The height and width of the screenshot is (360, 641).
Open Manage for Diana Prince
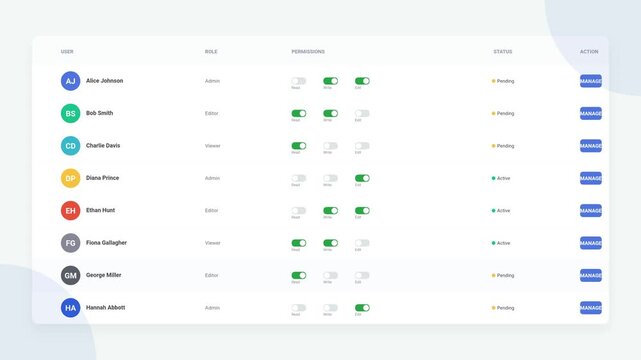pos(591,178)
